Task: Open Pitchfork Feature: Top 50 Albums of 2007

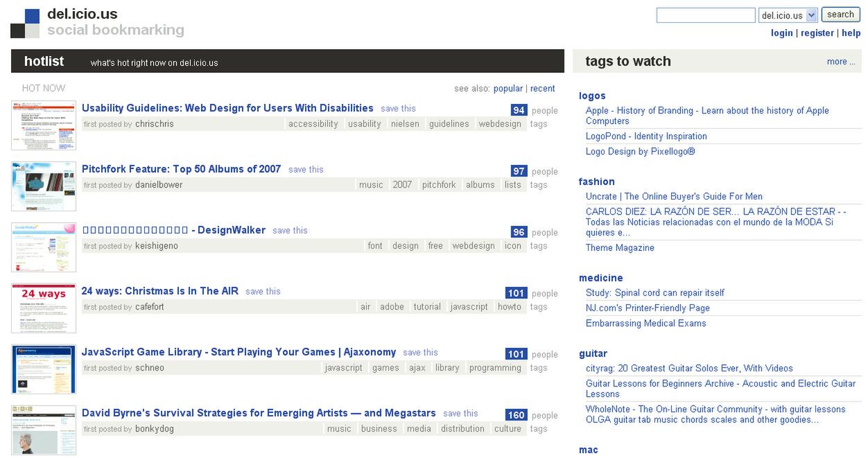Action: [182, 169]
